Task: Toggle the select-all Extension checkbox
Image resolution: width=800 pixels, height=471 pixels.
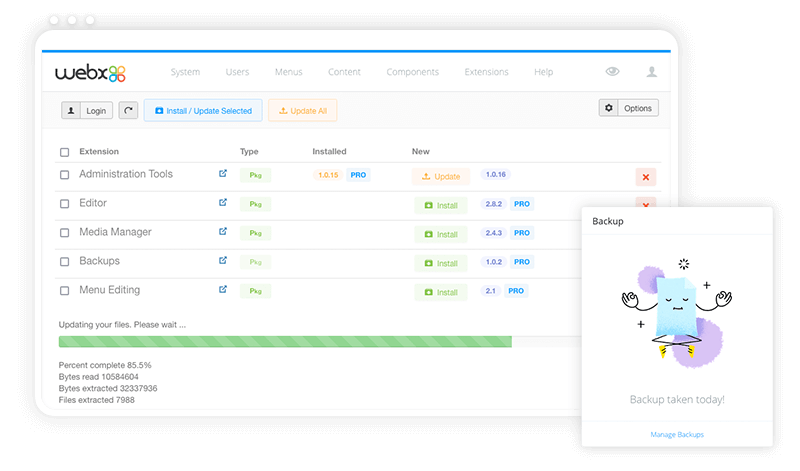Action: coord(64,152)
